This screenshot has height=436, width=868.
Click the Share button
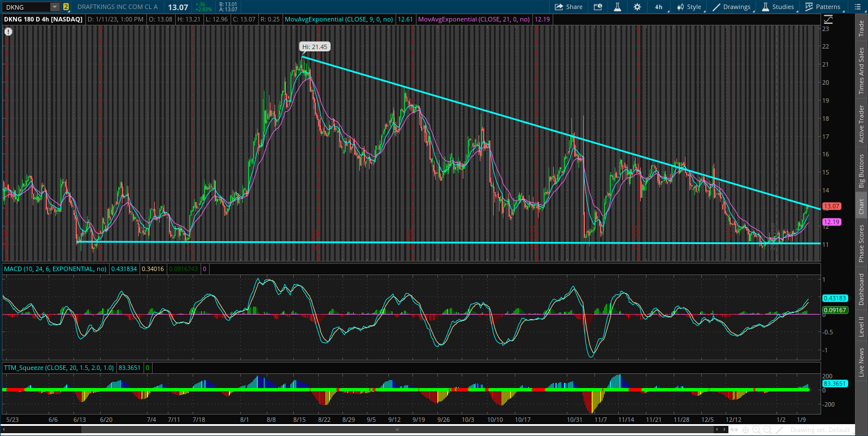568,7
